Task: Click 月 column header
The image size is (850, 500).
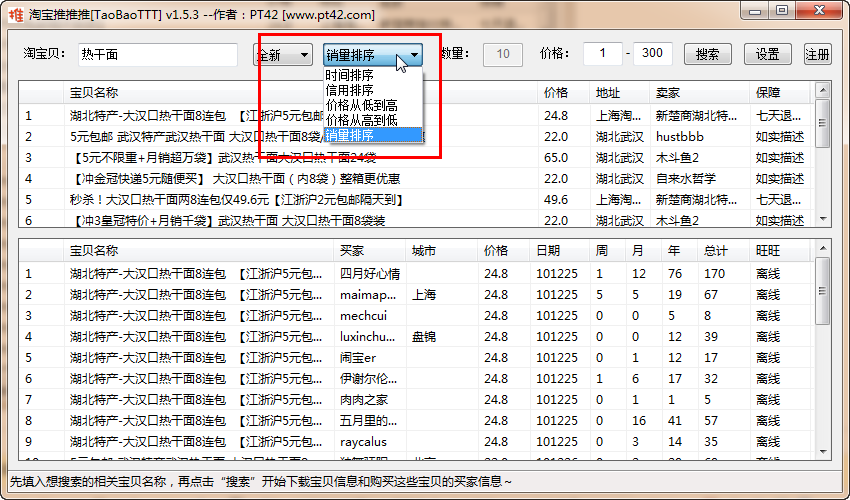Action: (643, 251)
